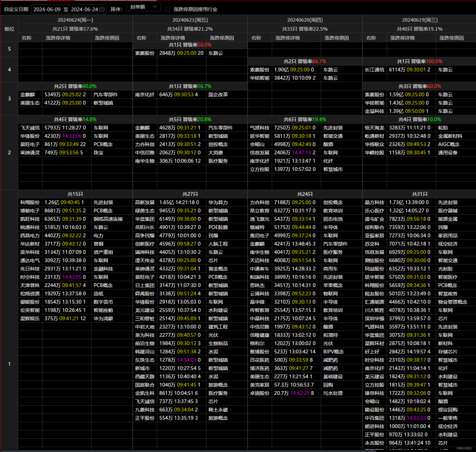Image resolution: width=476 pixels, height=452 pixels.
Task: Click the 华为算力 reason cell
Action: coord(218,203)
